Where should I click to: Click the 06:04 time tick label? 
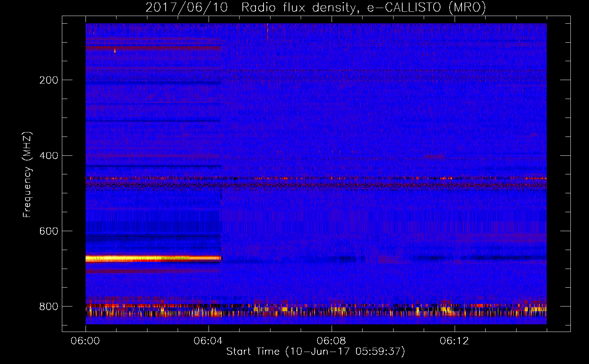click(x=208, y=341)
